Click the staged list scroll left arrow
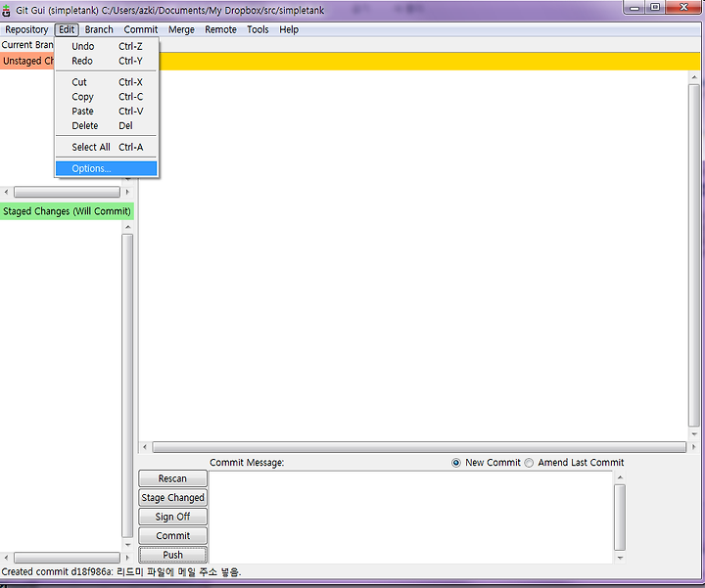The width and height of the screenshot is (705, 588). point(6,558)
